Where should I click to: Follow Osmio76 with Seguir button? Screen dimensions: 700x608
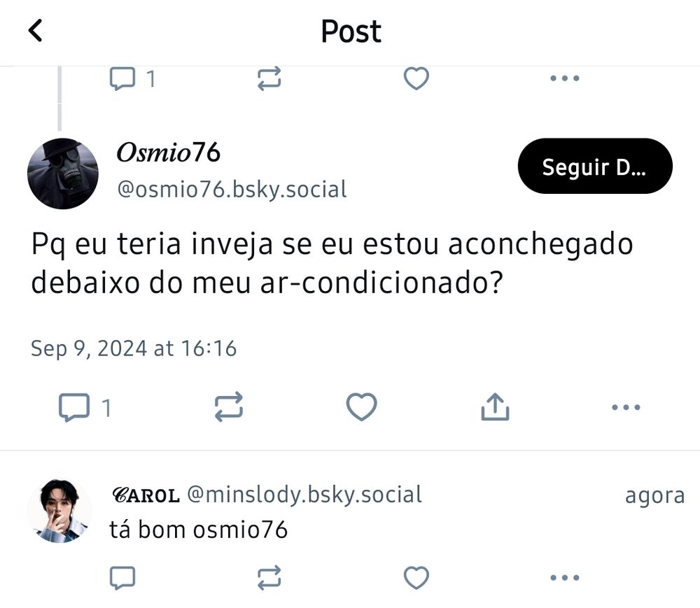tap(595, 166)
